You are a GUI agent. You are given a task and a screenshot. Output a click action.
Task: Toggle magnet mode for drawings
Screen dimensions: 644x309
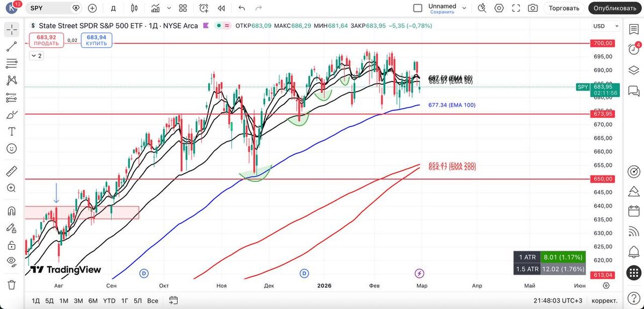[x=12, y=210]
